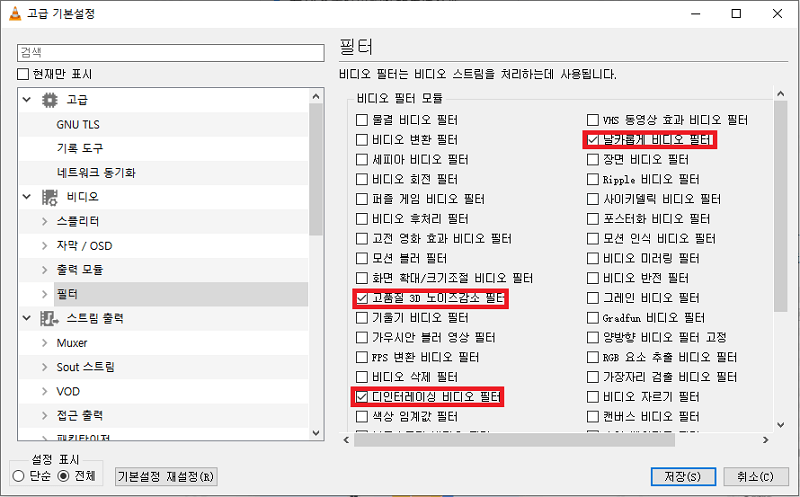Viewport: 800px width, 497px height.
Task: Collapse the 고급 tree section
Action: point(27,100)
